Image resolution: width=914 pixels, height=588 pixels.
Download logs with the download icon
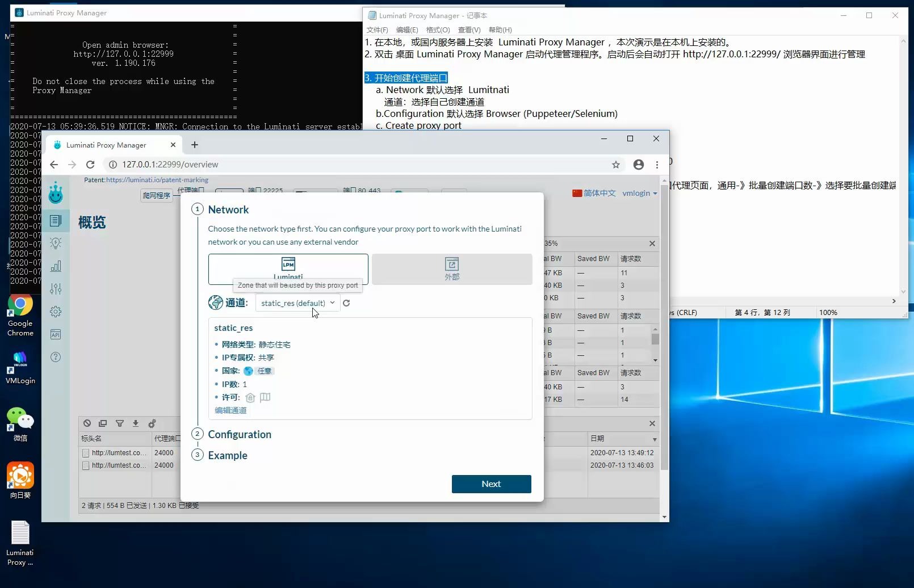click(136, 423)
